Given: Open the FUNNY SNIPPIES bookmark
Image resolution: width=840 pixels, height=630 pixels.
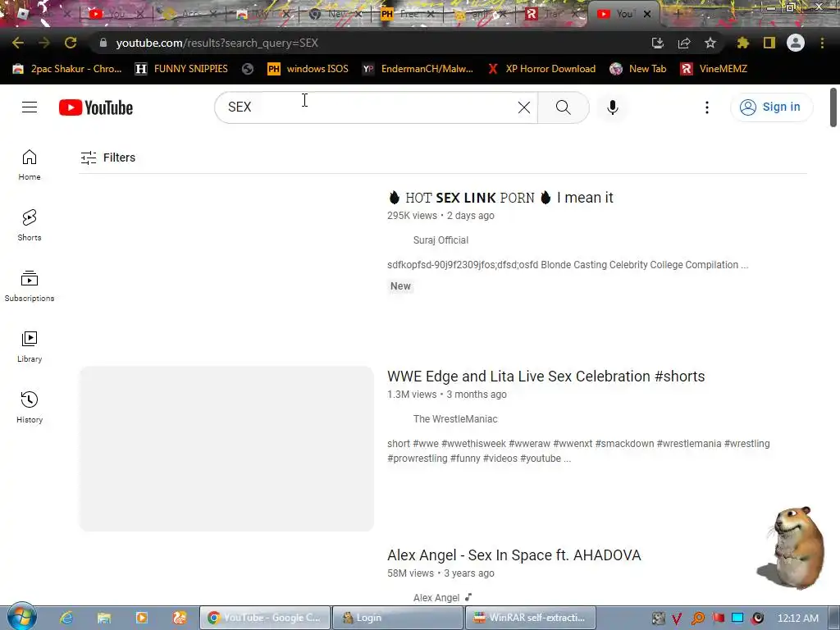Looking at the screenshot, I should click(181, 69).
